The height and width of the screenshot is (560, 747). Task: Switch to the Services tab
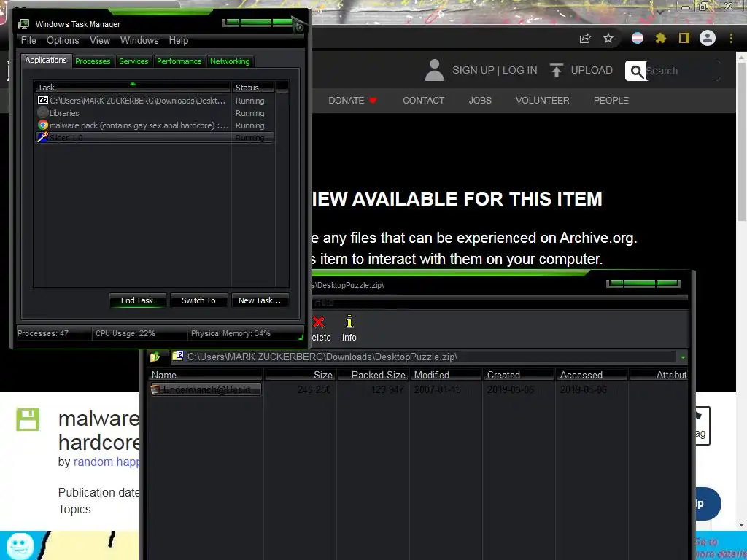[x=134, y=61]
